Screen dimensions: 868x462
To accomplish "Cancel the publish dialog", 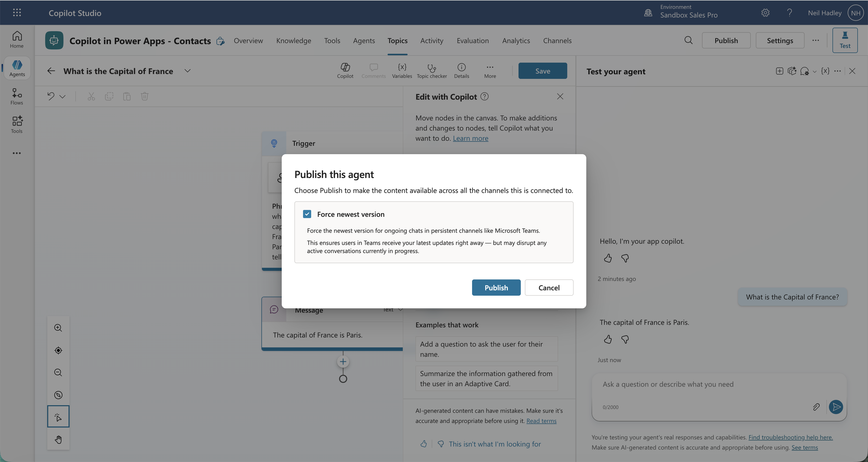I will (x=549, y=288).
